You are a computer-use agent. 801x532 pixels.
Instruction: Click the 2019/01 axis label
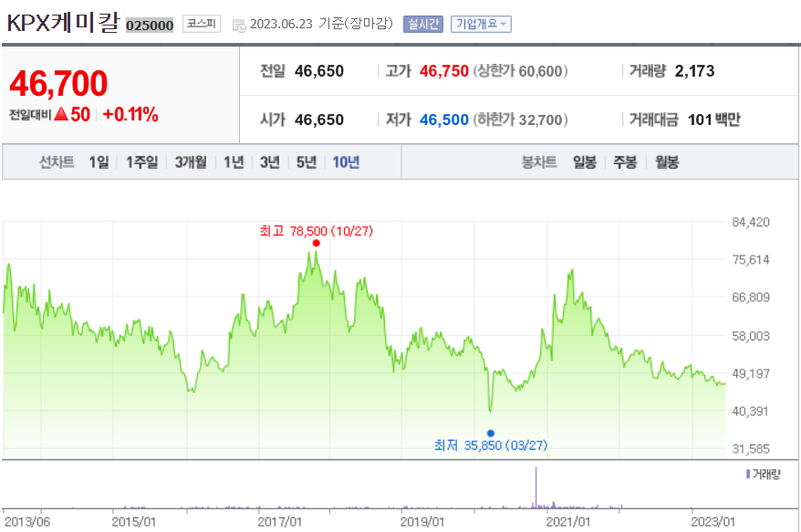(x=422, y=522)
